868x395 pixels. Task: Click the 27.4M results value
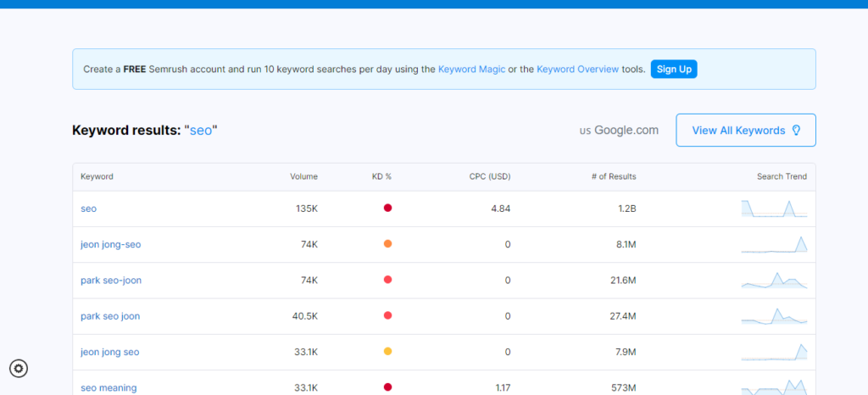tap(623, 316)
